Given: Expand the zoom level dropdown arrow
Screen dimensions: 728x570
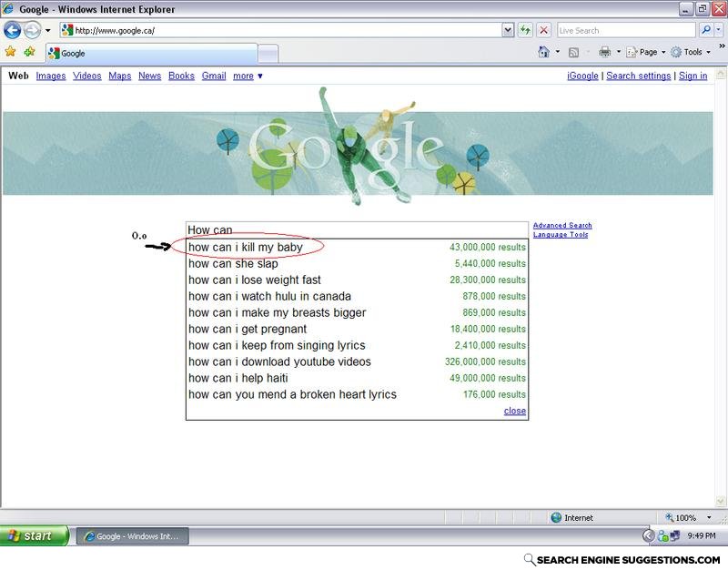Looking at the screenshot, I should (709, 517).
